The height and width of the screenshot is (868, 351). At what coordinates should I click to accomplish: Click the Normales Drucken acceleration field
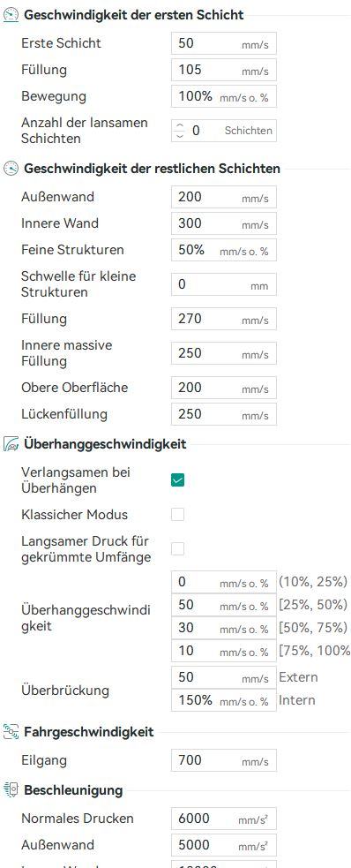pyautogui.click(x=224, y=819)
